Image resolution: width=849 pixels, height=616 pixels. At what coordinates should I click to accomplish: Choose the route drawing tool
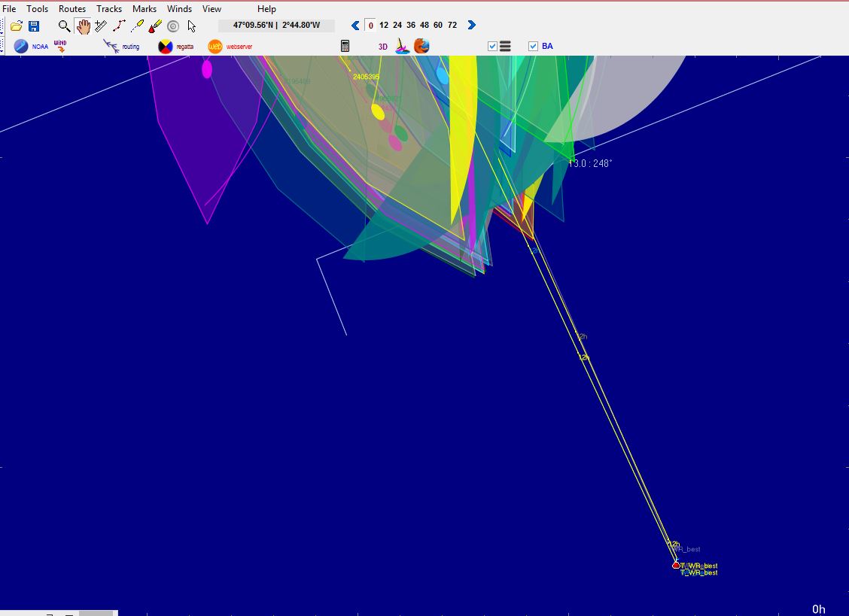click(119, 26)
